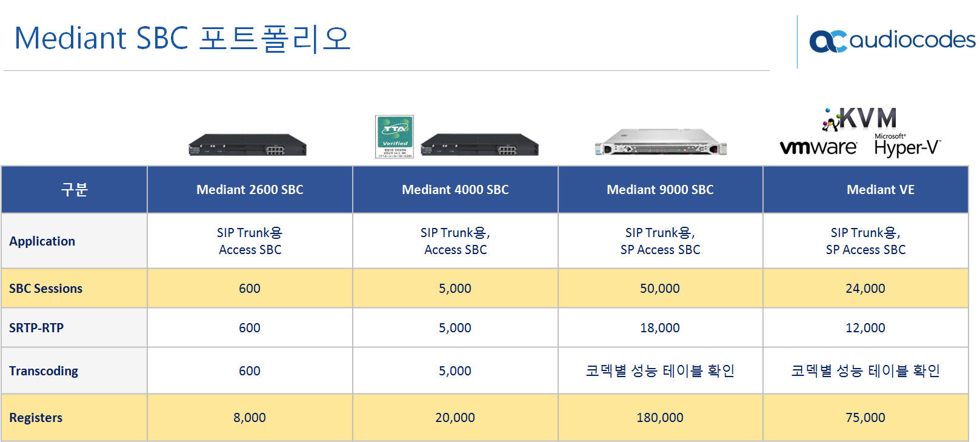Click the Mediant 4000 SBC column header
This screenshot has width=980, height=442.
[x=455, y=190]
